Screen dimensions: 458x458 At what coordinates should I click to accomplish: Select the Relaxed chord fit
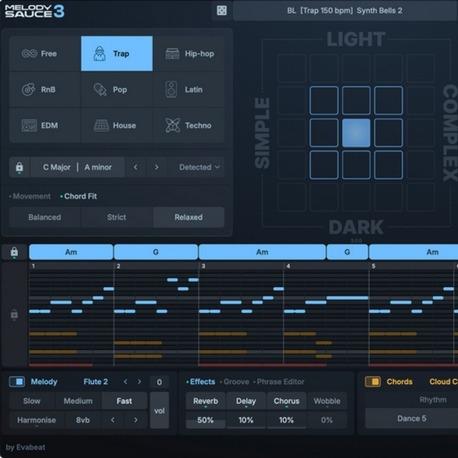coord(189,217)
